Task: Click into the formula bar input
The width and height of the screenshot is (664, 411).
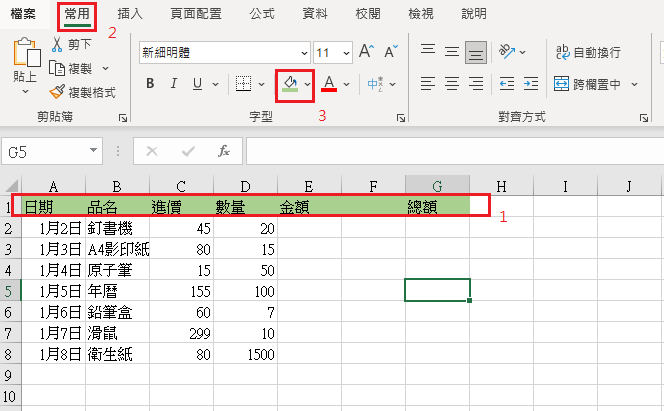Action: coord(455,151)
